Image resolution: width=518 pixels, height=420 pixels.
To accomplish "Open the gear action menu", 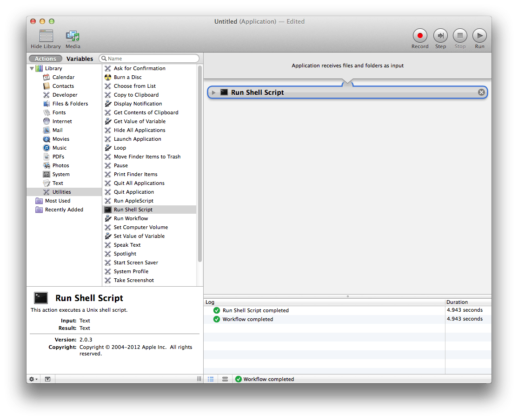I will 33,379.
